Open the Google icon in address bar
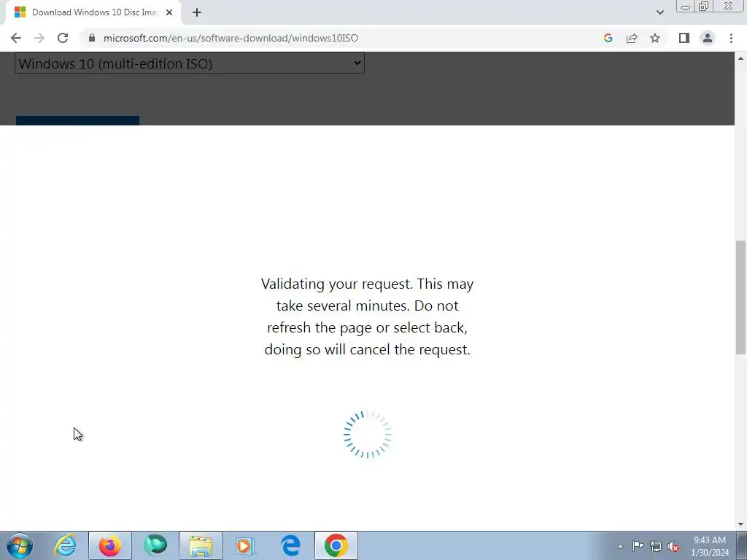The height and width of the screenshot is (560, 747). [x=608, y=38]
